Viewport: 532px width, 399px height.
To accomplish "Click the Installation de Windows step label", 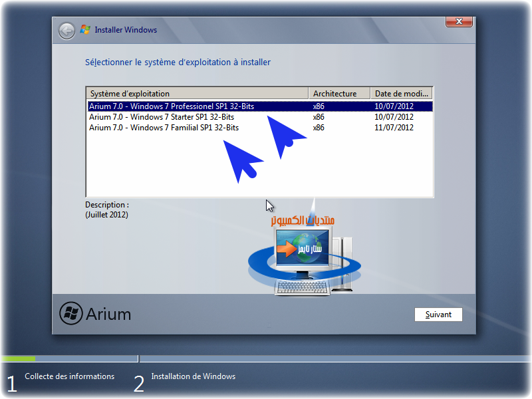I will tap(194, 376).
